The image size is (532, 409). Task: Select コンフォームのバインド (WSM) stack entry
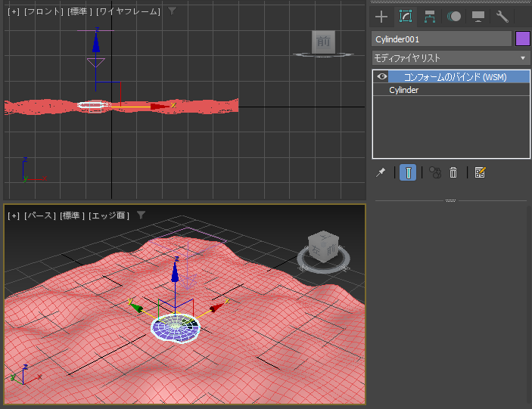[x=455, y=77]
